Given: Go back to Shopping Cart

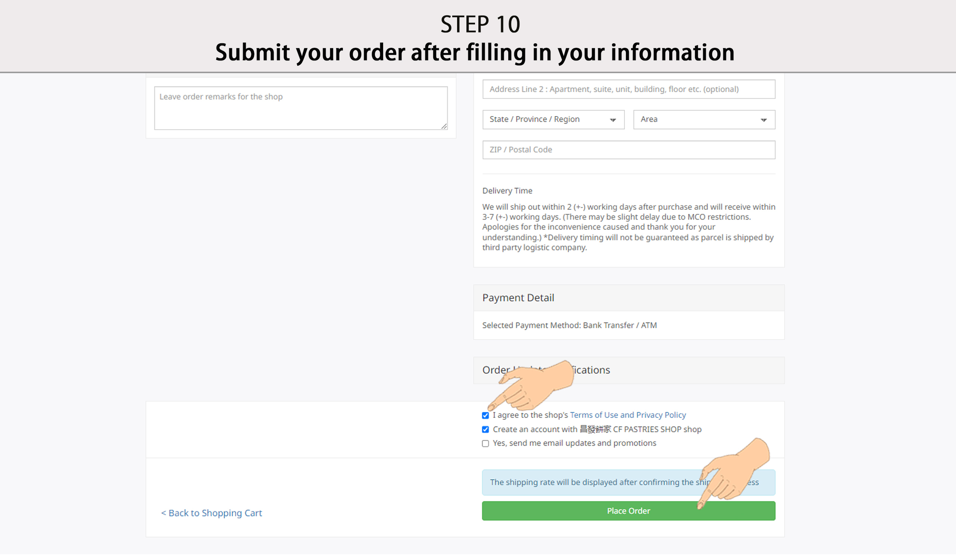Looking at the screenshot, I should tap(212, 513).
